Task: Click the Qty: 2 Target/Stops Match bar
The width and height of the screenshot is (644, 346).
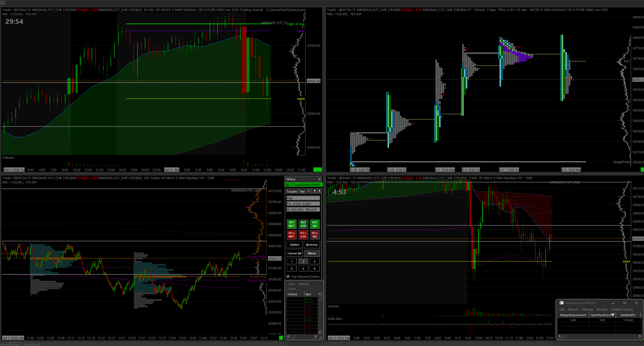Action: point(303,185)
